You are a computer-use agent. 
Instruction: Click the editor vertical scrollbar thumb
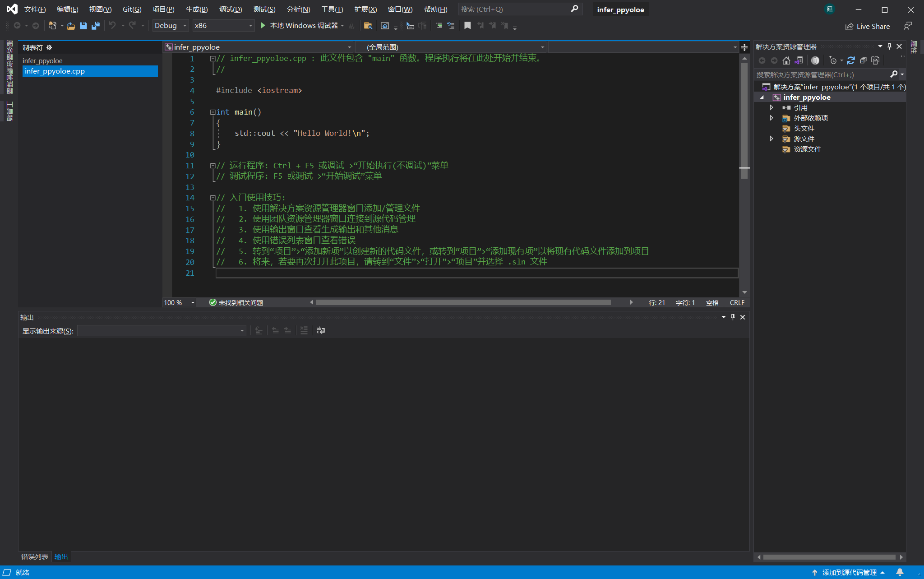pyautogui.click(x=744, y=120)
